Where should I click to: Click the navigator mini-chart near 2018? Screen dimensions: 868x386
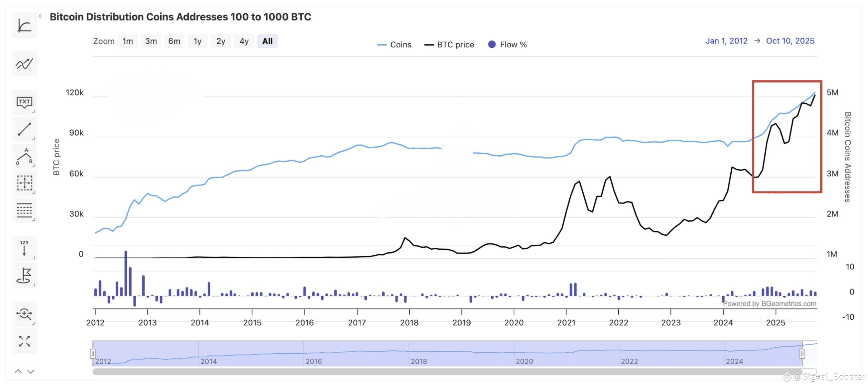pyautogui.click(x=409, y=353)
